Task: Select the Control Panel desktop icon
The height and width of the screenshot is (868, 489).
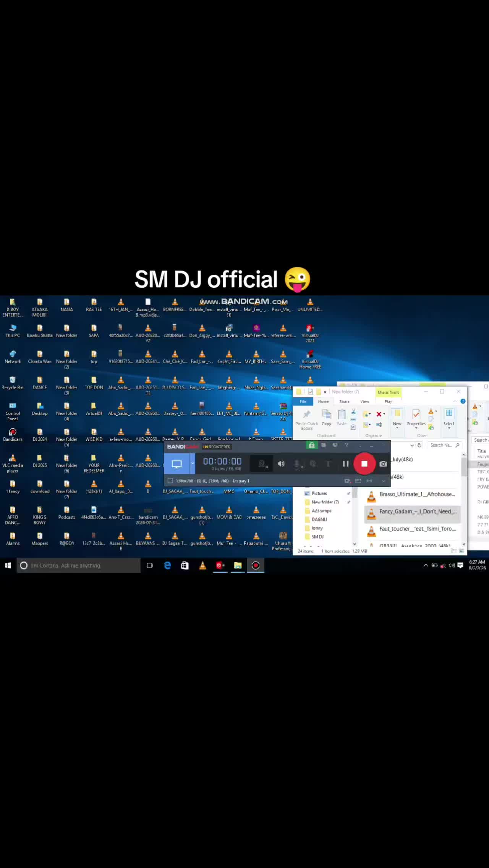Action: click(x=13, y=411)
